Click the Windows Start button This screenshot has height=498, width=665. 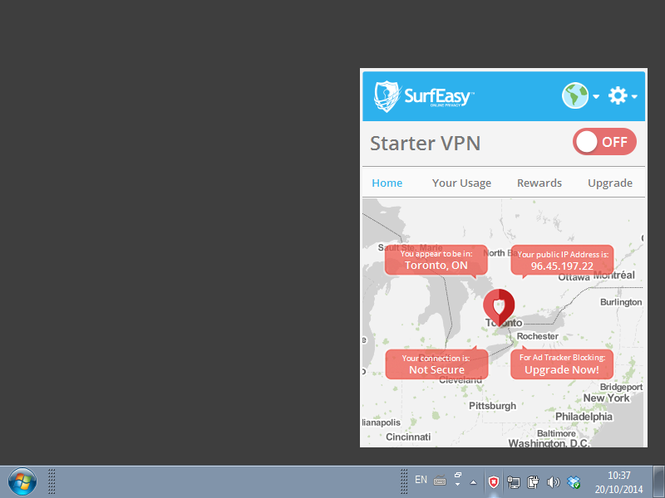tap(22, 482)
